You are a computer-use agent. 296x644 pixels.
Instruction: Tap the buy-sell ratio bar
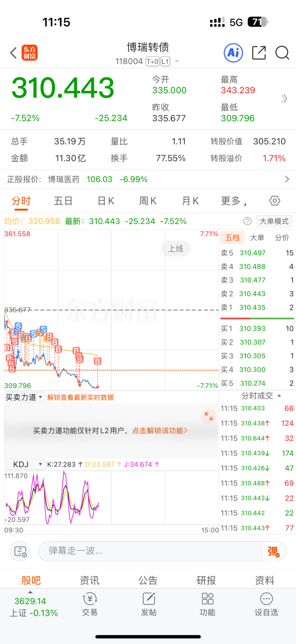click(257, 318)
